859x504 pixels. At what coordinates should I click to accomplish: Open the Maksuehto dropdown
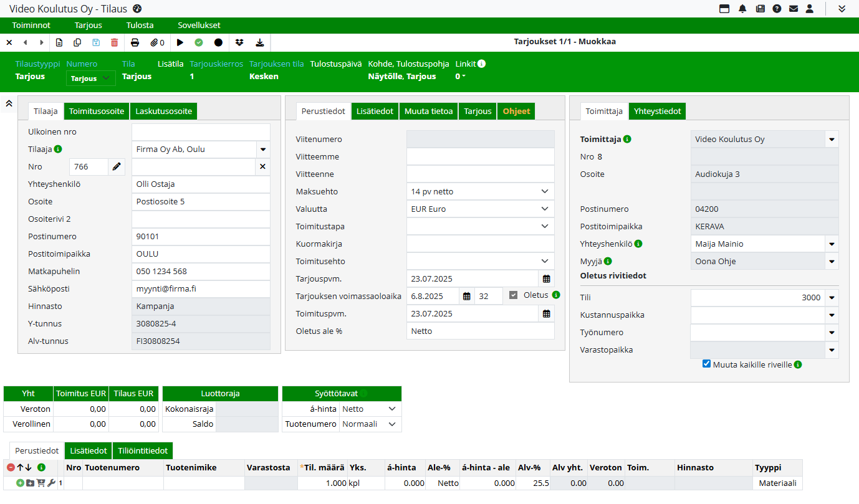tap(481, 191)
